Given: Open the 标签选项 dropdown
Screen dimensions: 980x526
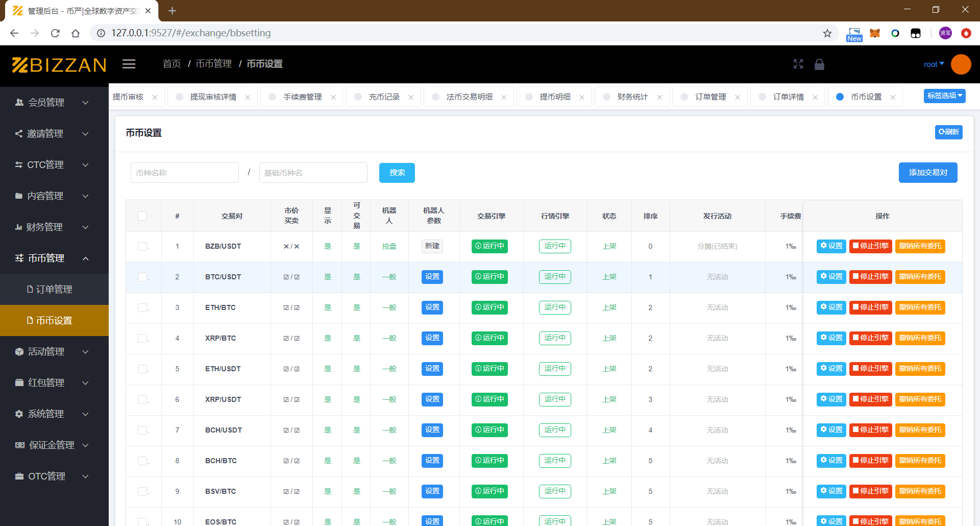Looking at the screenshot, I should 944,96.
